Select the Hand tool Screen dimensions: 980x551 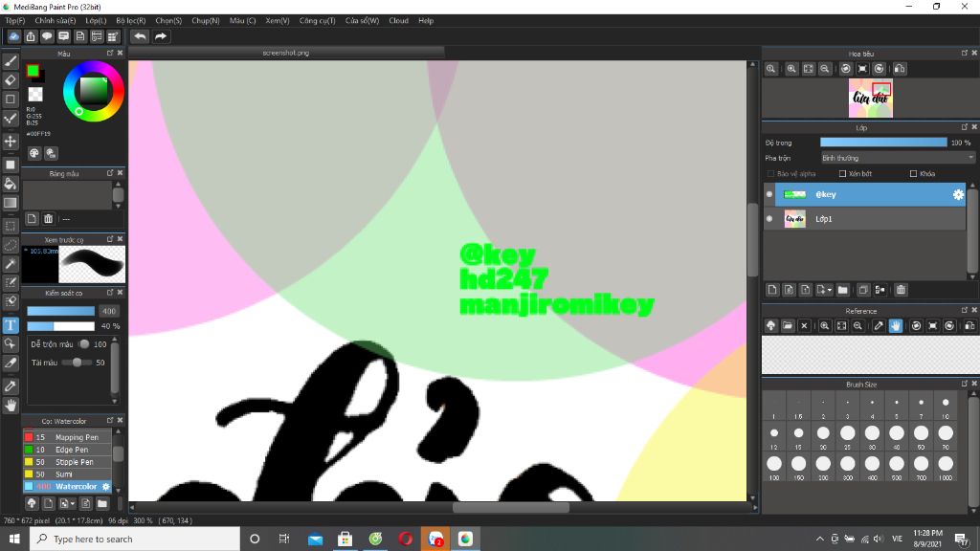10,406
